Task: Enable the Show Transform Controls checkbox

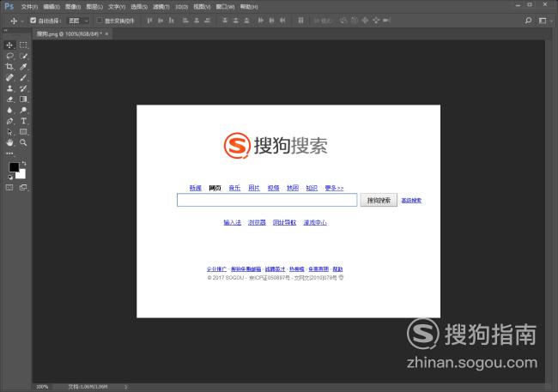Action: pyautogui.click(x=100, y=21)
